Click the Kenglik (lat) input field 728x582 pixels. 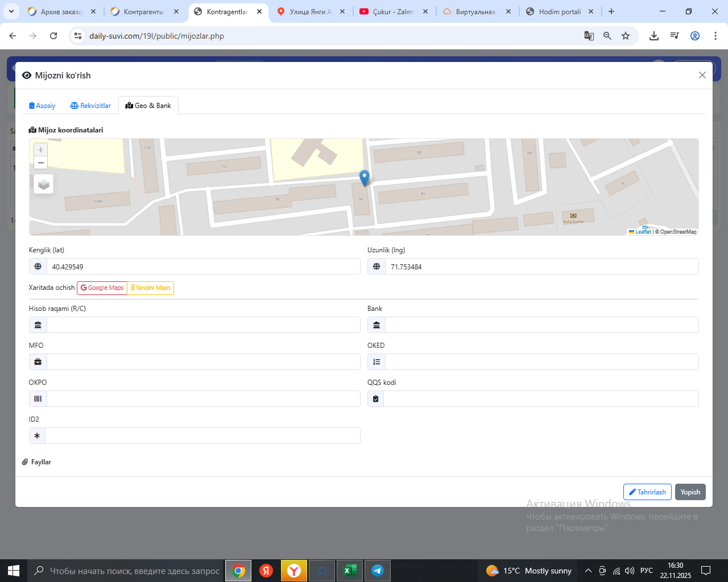(203, 267)
